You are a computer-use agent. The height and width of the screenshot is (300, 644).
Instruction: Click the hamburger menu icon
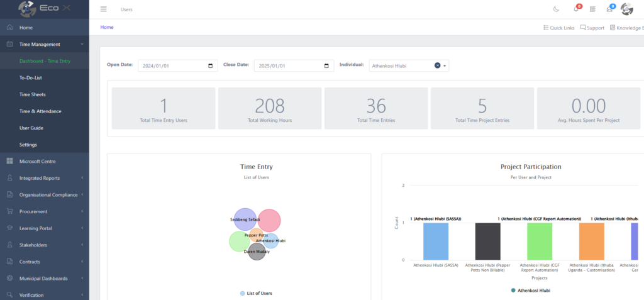(104, 9)
